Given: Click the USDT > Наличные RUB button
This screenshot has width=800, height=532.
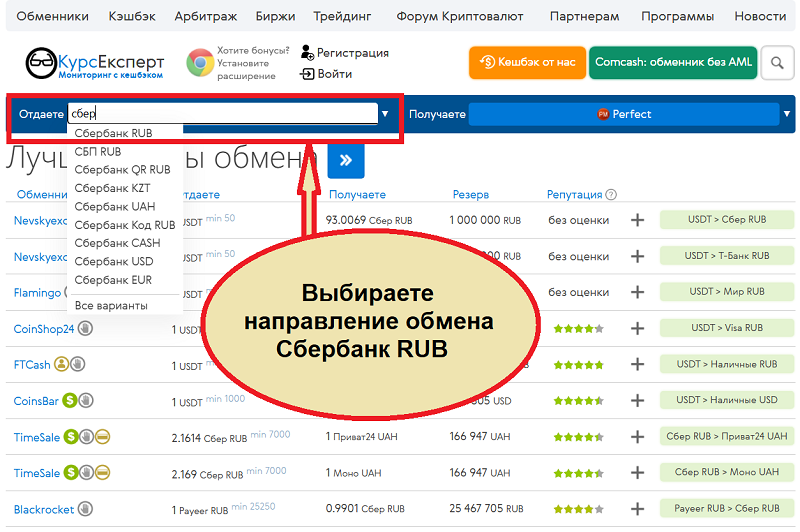Looking at the screenshot, I should pos(727,364).
